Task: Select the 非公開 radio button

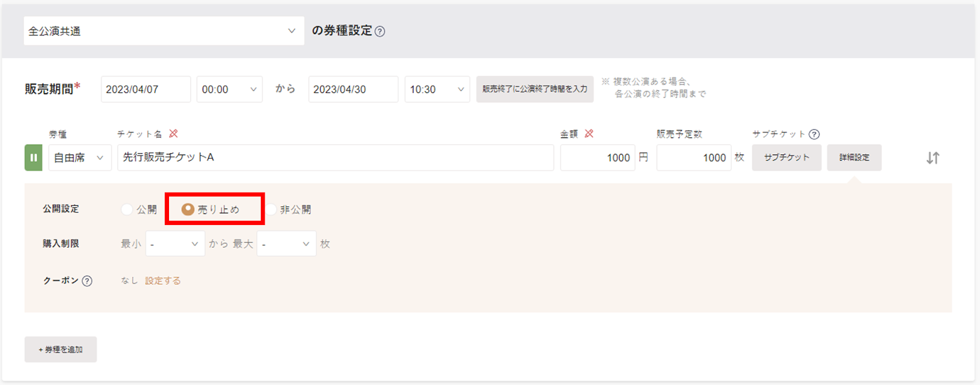Action: [x=271, y=210]
